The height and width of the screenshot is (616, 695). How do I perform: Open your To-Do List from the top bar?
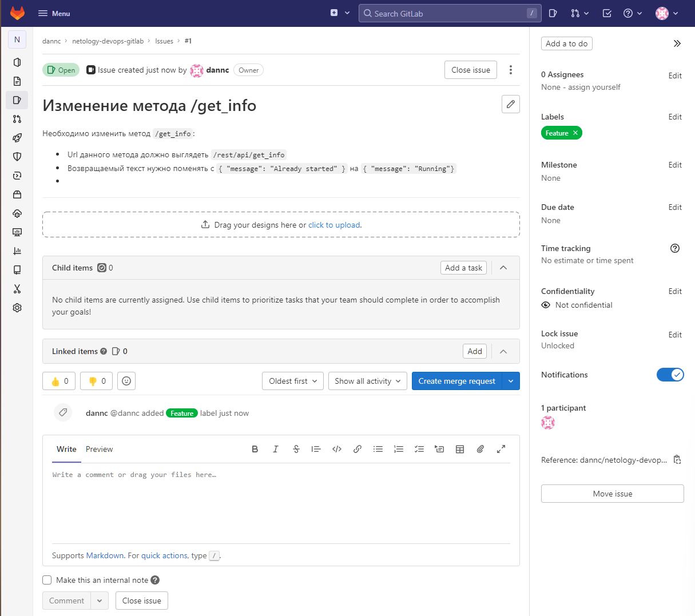[606, 13]
